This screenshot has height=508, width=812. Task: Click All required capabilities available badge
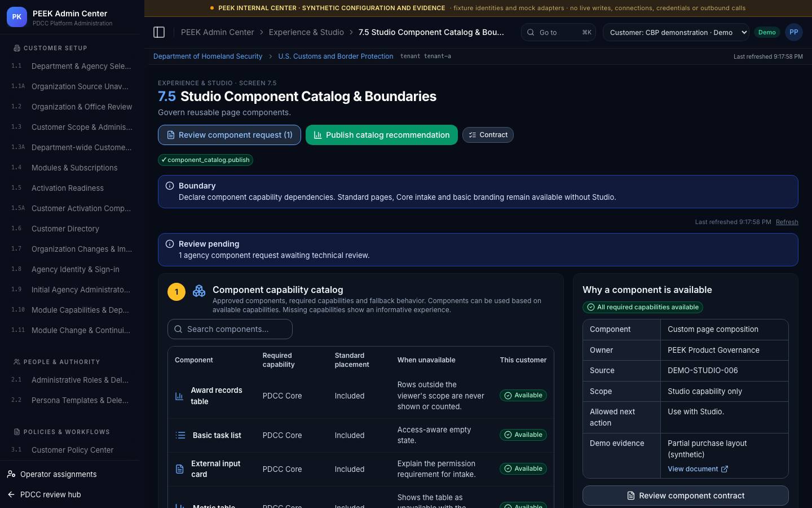[643, 307]
